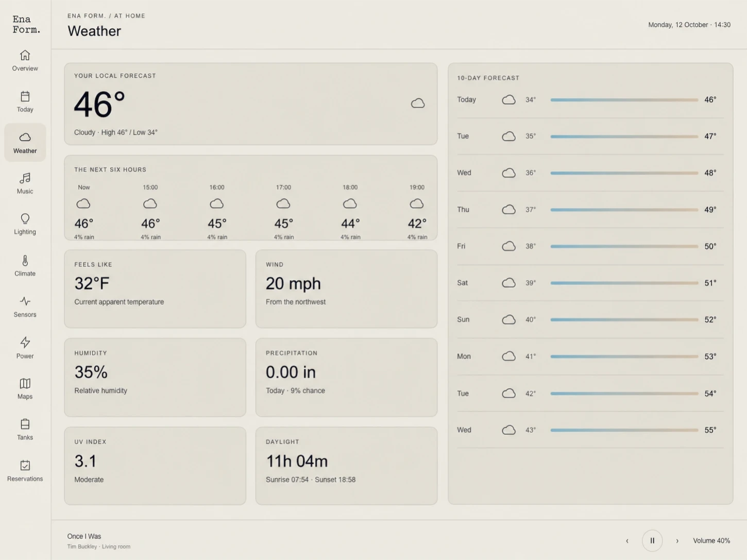Click the cloud icon in local forecast card
The image size is (747, 560).
click(418, 104)
